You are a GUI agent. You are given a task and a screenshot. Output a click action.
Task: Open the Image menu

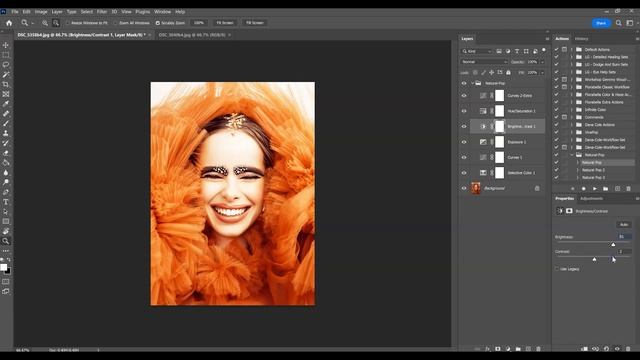click(41, 12)
